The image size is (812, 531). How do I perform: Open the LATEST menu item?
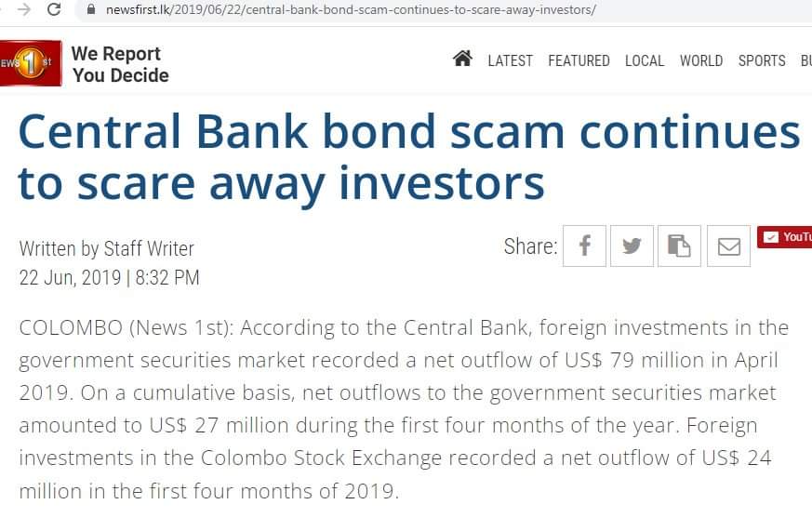tap(510, 61)
